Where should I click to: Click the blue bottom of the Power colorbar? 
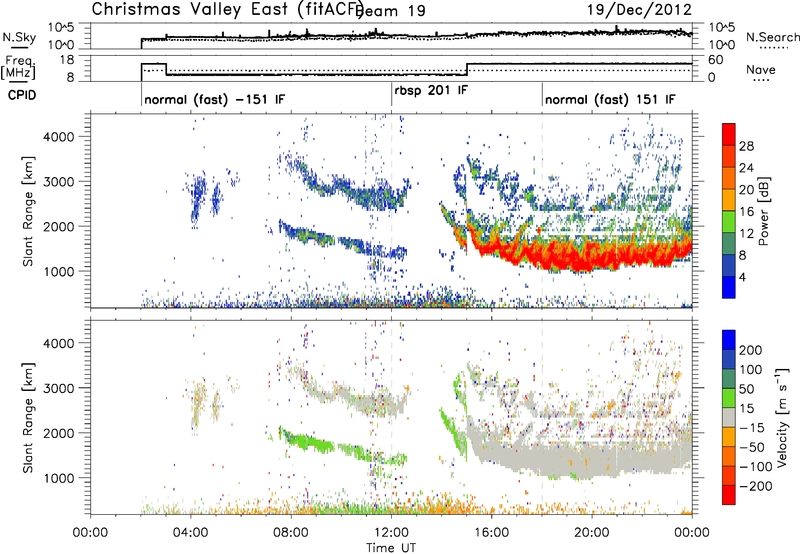729,287
